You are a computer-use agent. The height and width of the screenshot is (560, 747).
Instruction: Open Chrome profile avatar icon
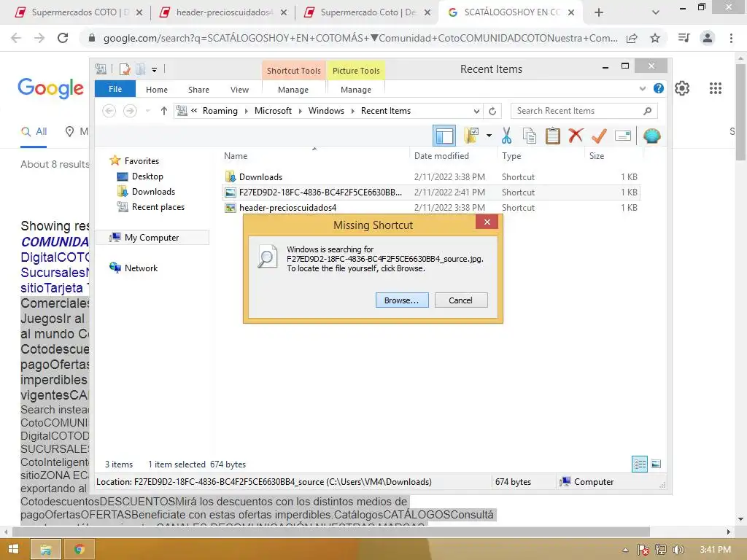pyautogui.click(x=708, y=38)
